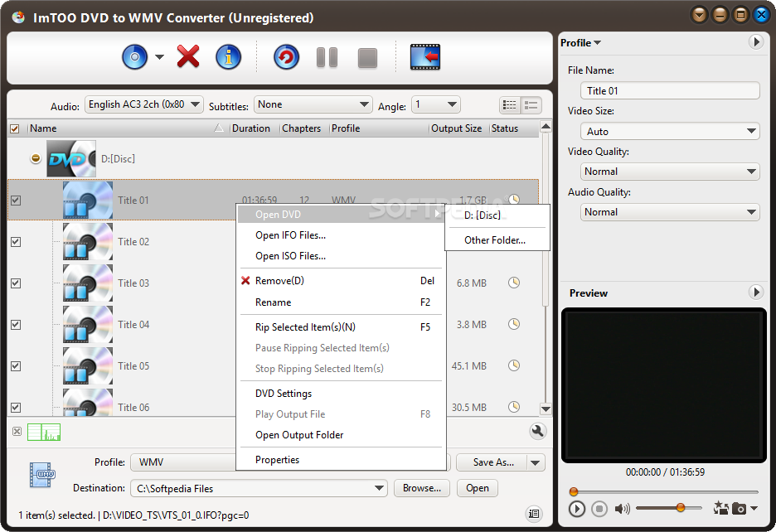Screen dimensions: 776x532
Task: Choose Open Output Folder menu entry
Action: pos(341,435)
